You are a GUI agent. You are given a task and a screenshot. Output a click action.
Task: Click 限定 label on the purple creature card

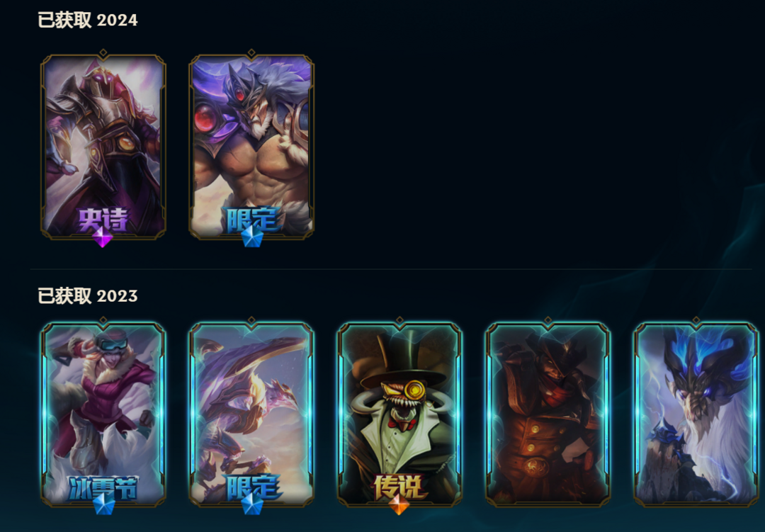pyautogui.click(x=254, y=487)
